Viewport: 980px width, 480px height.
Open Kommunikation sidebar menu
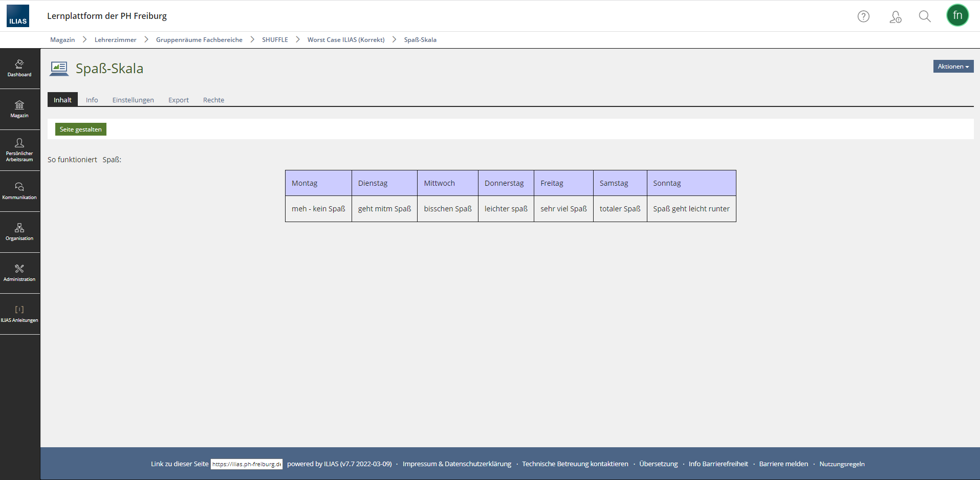pyautogui.click(x=19, y=191)
